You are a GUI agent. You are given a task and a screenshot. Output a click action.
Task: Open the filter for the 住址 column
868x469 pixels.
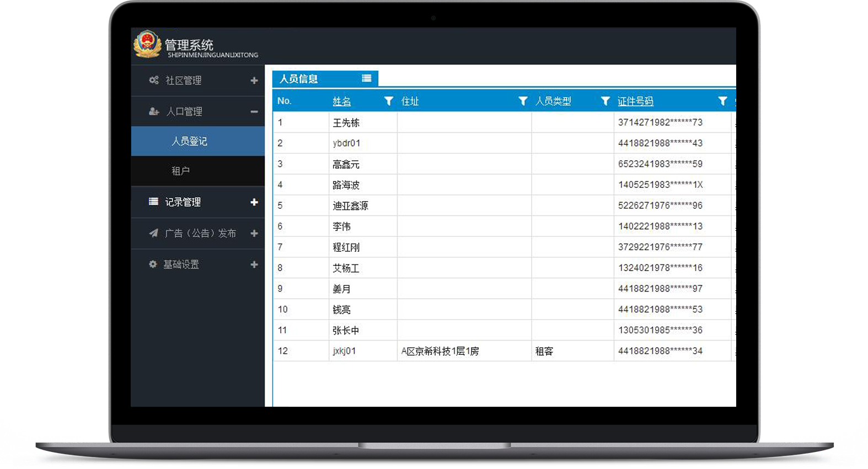pos(523,101)
